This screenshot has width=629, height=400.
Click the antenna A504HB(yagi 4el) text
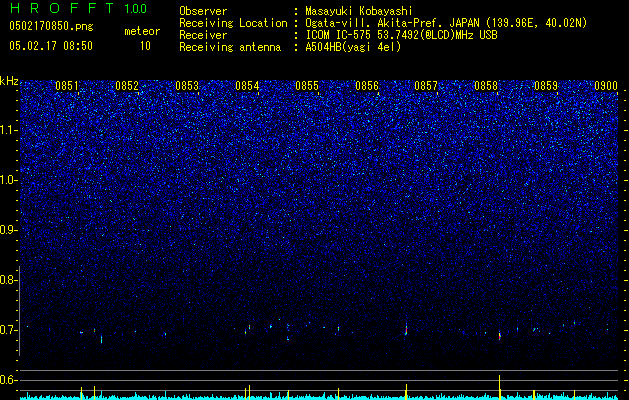click(x=353, y=47)
